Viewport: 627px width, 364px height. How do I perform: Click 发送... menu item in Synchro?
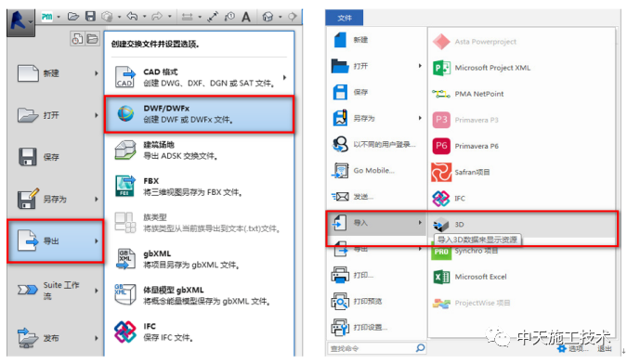377,197
